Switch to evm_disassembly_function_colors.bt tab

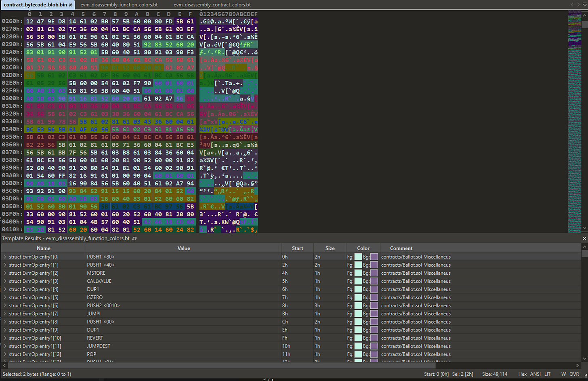click(119, 5)
